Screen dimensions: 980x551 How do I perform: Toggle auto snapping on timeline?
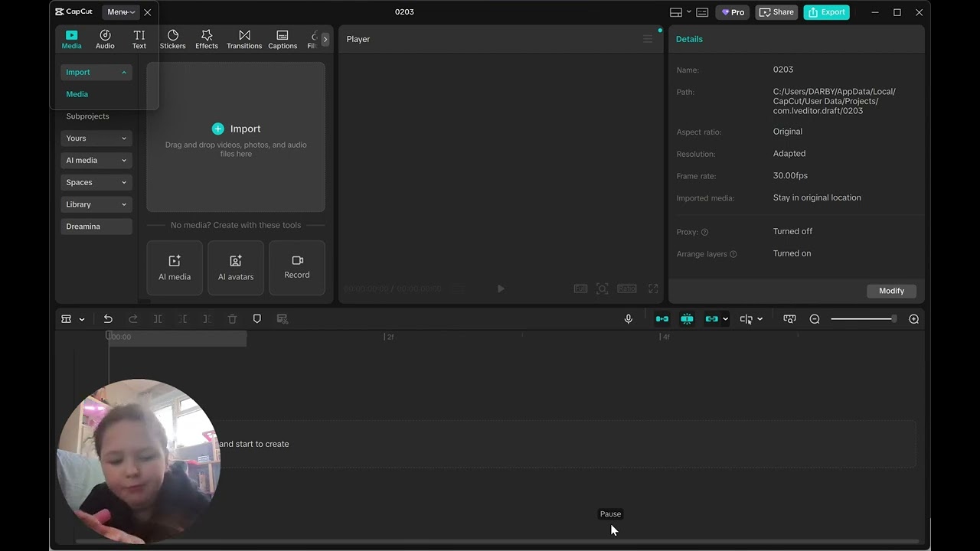click(x=688, y=319)
